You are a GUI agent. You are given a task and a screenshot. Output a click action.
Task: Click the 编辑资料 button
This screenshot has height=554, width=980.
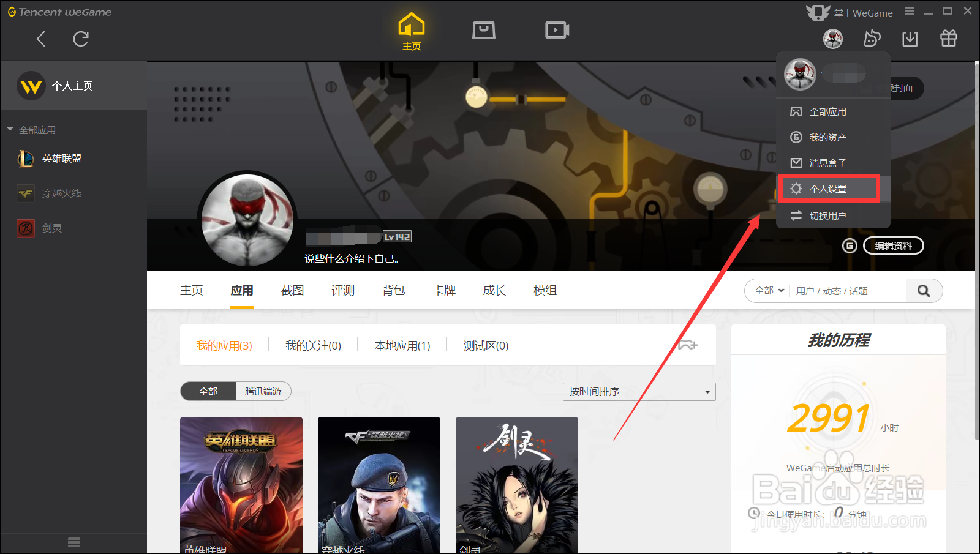pyautogui.click(x=893, y=245)
